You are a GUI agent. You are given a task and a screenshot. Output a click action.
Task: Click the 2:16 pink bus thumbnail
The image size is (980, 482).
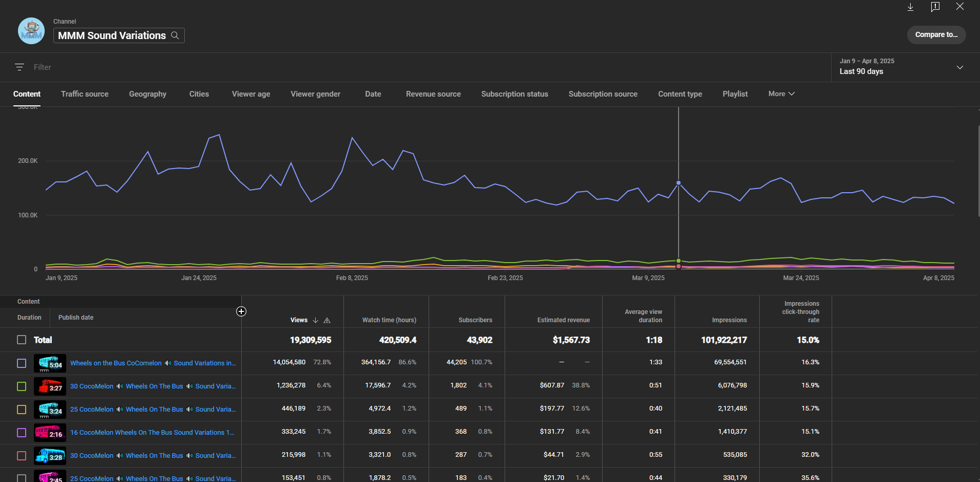coord(50,433)
